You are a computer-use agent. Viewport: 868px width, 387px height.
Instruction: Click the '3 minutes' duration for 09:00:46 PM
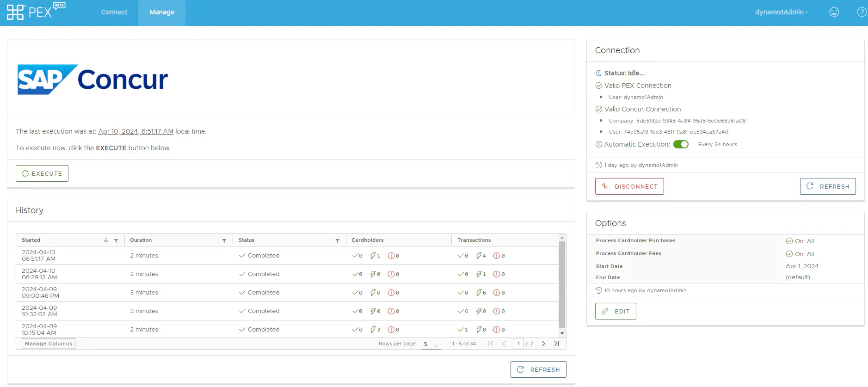tap(144, 293)
